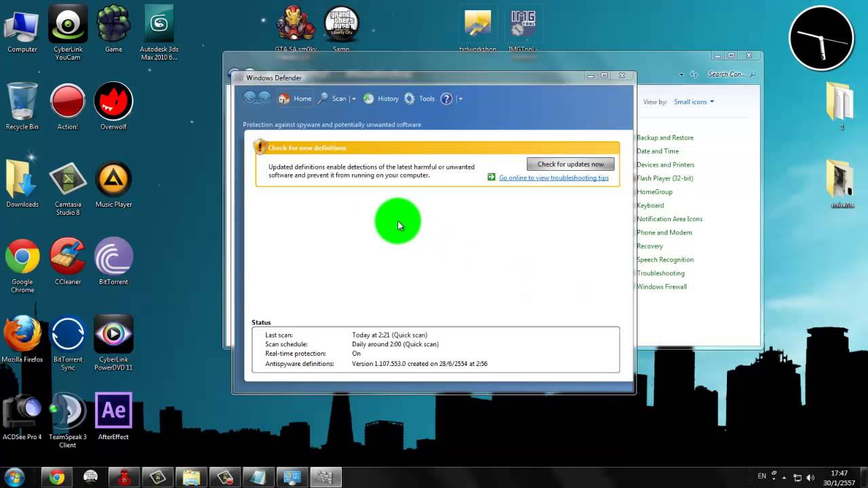This screenshot has width=868, height=488.
Task: Expand the Help options dropdown arrow
Action: (460, 99)
